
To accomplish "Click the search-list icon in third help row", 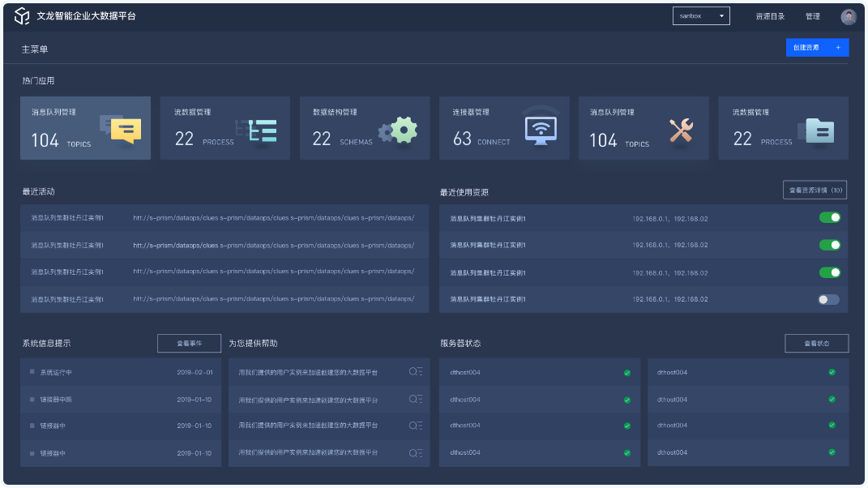I will point(416,426).
